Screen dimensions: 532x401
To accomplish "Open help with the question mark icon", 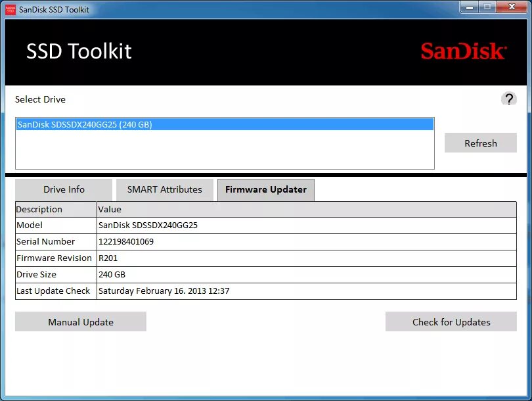I will click(508, 99).
